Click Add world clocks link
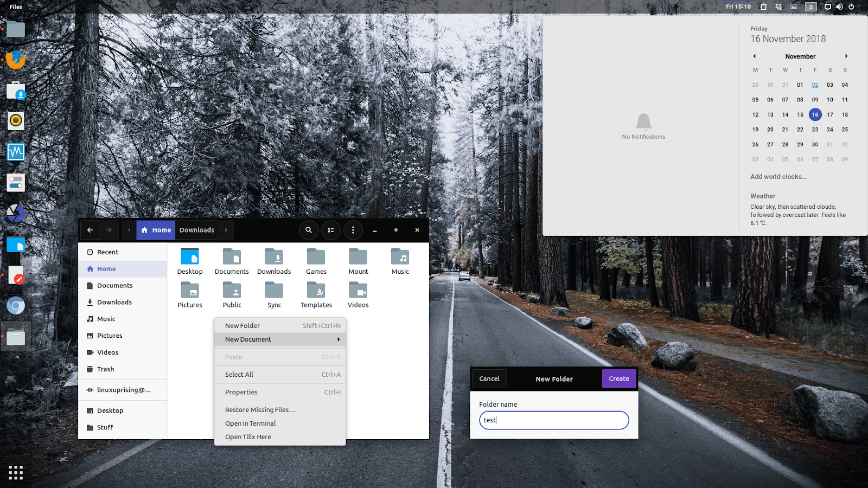Viewport: 868px width, 488px height. [778, 177]
